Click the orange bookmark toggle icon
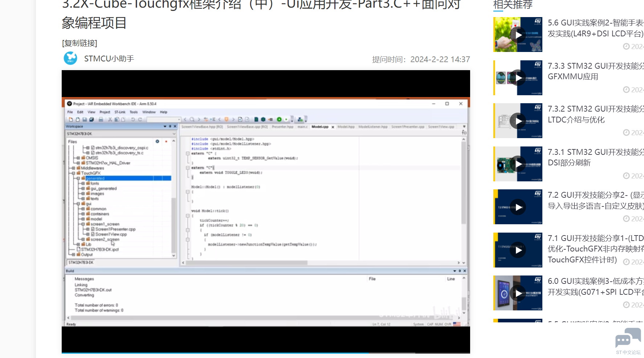The image size is (644, 358). point(227,119)
